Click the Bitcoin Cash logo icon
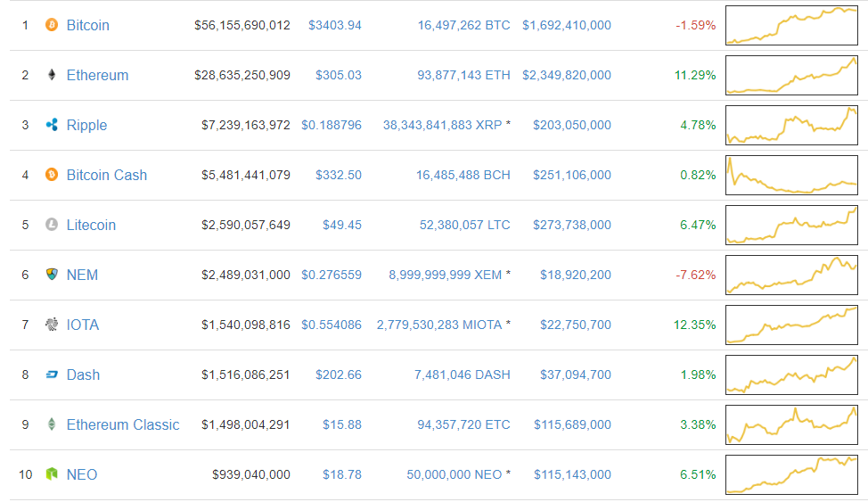This screenshot has height=502, width=868. click(x=52, y=175)
